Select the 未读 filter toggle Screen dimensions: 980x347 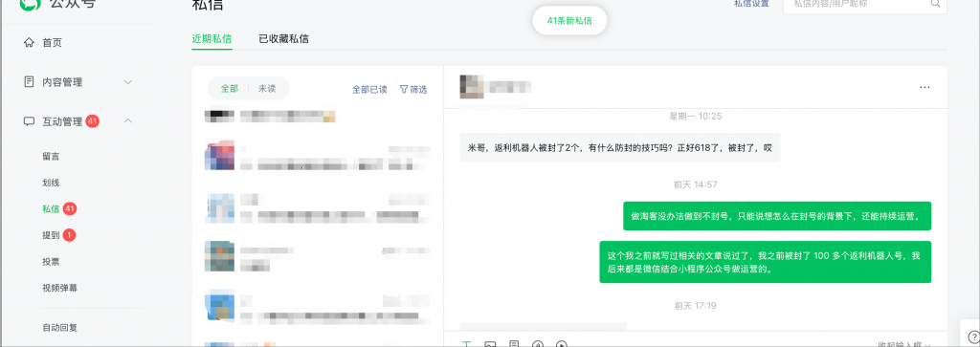pos(267,89)
